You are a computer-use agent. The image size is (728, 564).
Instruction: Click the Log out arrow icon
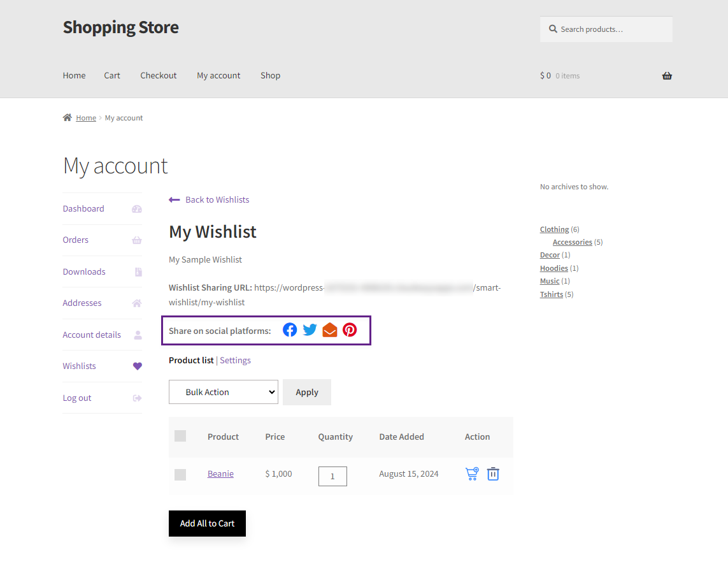click(138, 398)
